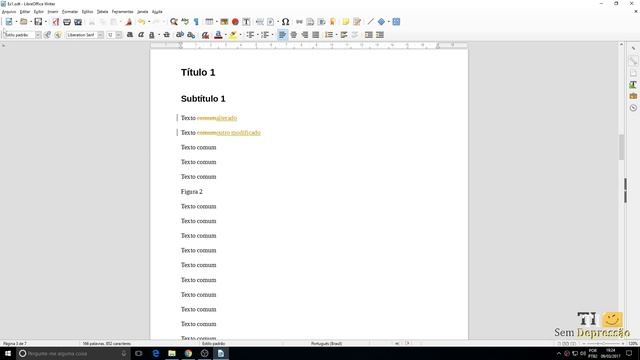640x360 pixels.
Task: Toggle Superscript formatting
Action: point(180,35)
